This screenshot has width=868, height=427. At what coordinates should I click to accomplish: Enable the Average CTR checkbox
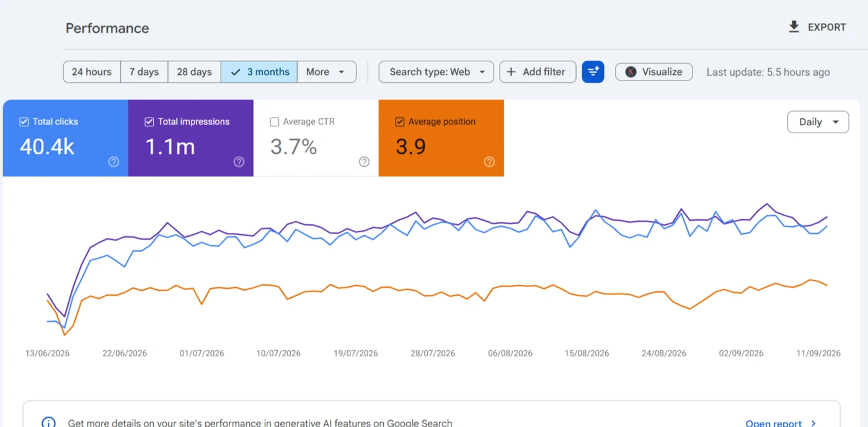275,122
